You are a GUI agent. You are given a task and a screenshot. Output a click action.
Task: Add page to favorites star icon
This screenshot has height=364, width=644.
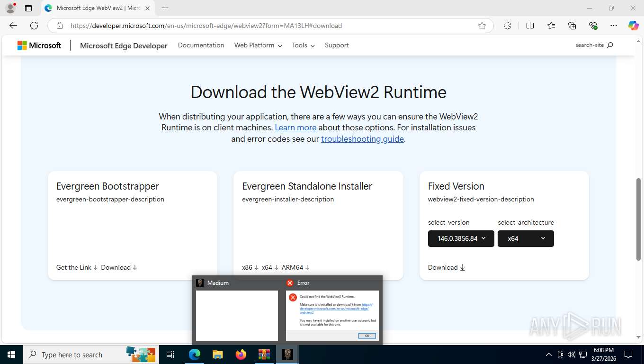pos(482,26)
